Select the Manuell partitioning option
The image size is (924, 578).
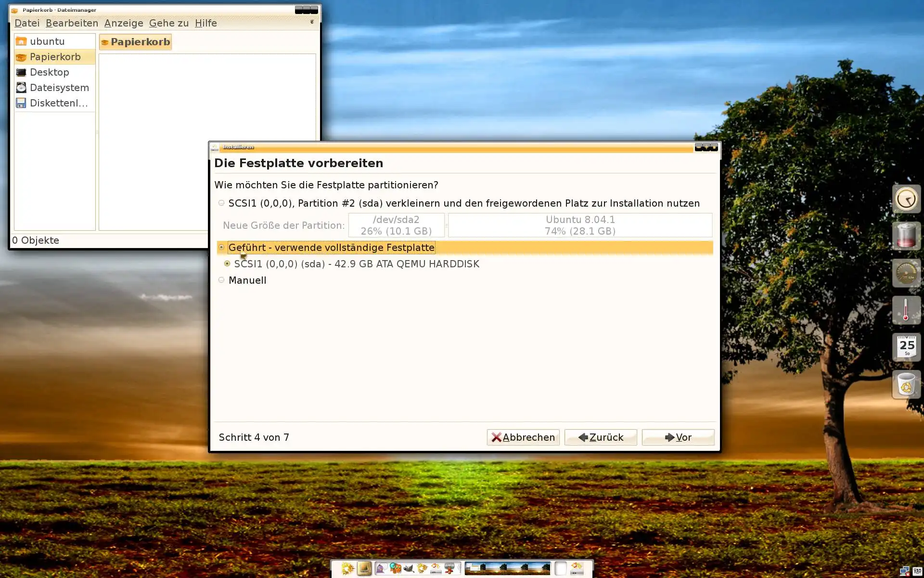[x=221, y=280]
